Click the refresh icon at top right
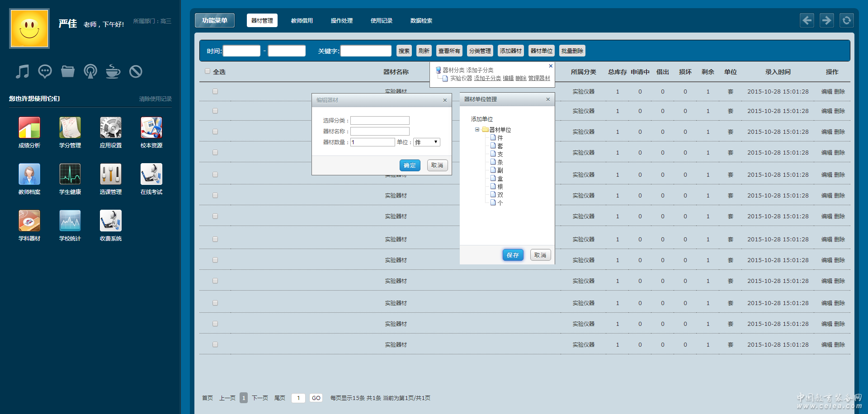Image resolution: width=868 pixels, height=414 pixels. click(846, 20)
